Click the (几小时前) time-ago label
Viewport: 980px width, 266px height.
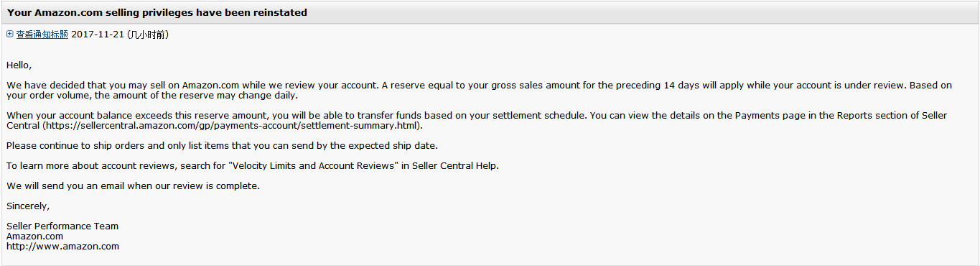tap(148, 35)
